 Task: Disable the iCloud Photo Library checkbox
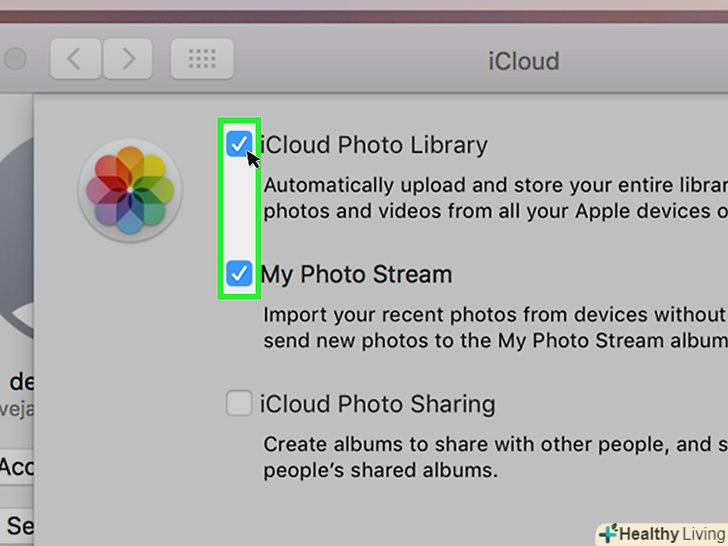pos(238,144)
